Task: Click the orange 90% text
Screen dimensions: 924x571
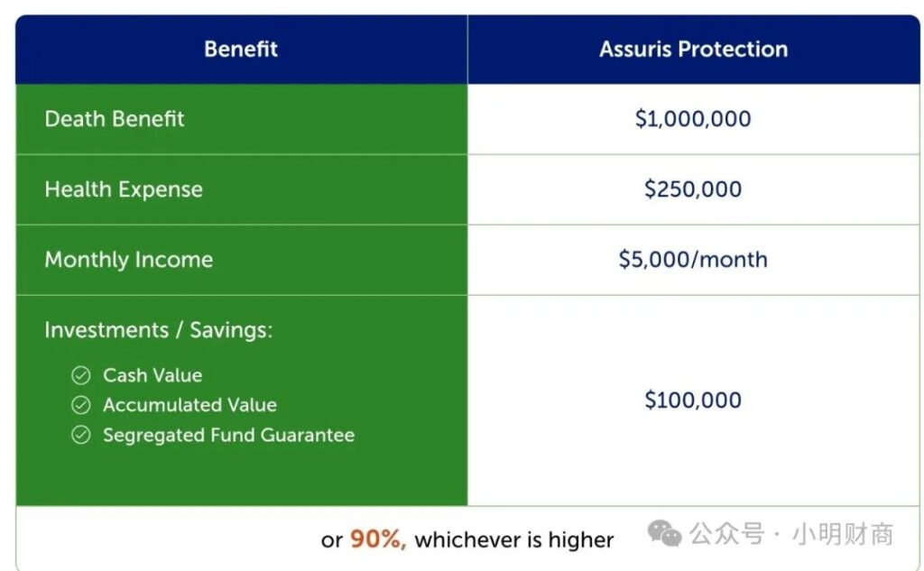Action: tap(378, 539)
